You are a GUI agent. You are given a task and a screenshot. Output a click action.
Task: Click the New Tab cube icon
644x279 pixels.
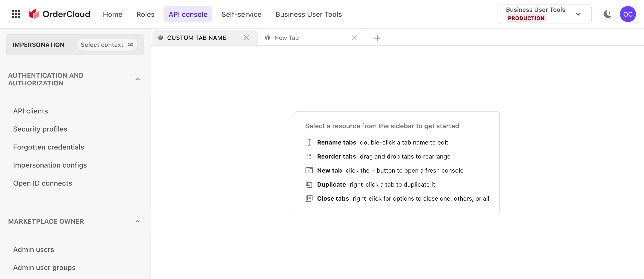(x=268, y=38)
